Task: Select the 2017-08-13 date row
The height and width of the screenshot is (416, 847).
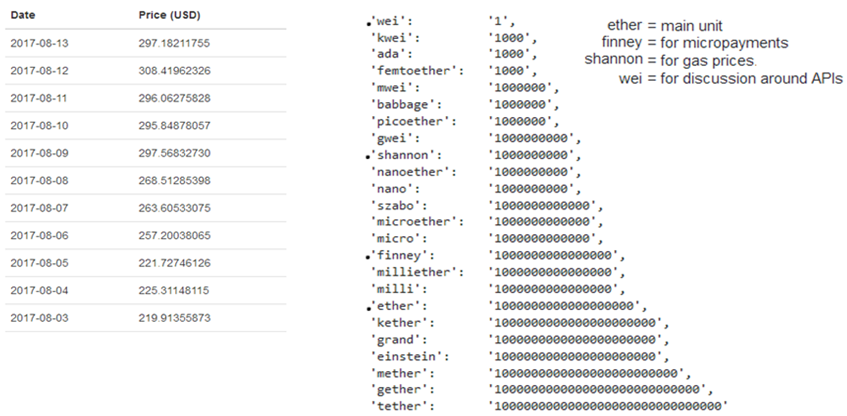Action: [39, 45]
